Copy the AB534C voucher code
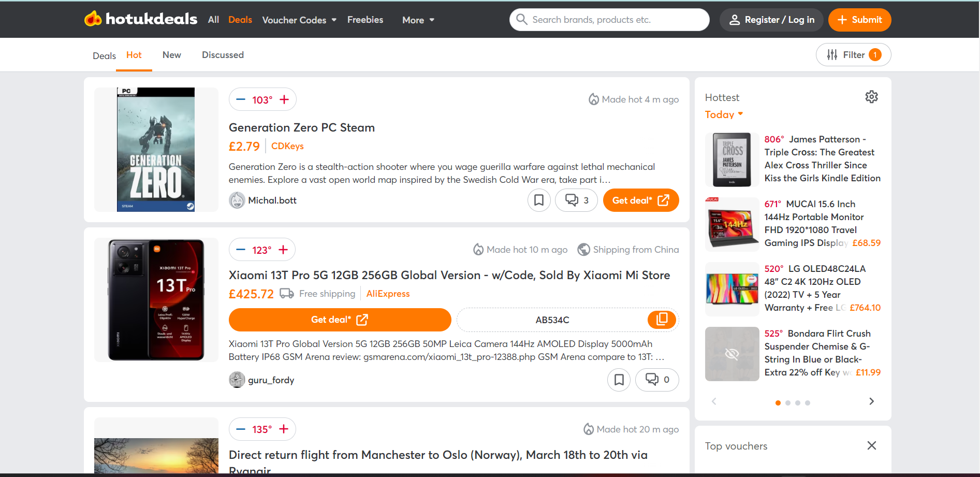This screenshot has width=980, height=477. (662, 320)
